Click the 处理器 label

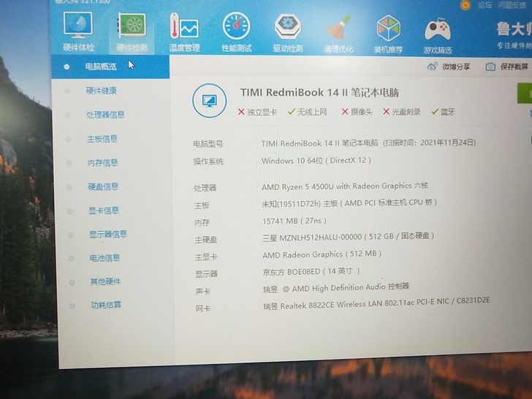pyautogui.click(x=205, y=188)
